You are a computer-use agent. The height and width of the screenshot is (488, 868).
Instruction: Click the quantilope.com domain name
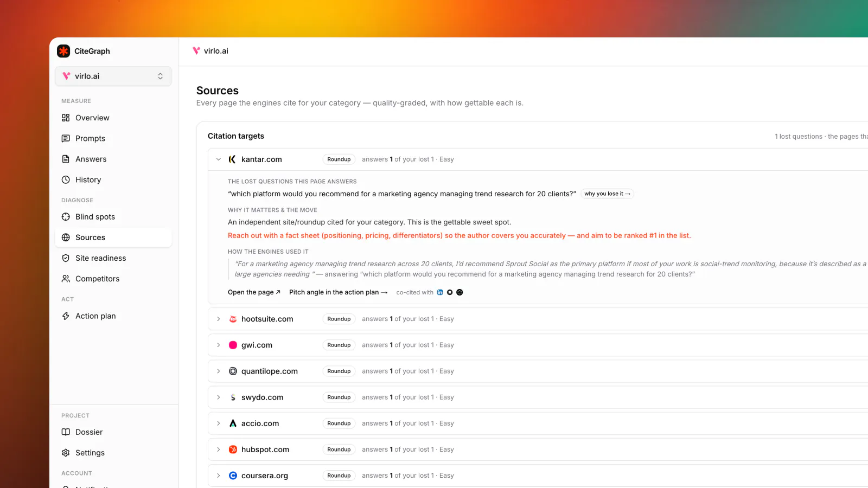point(270,371)
